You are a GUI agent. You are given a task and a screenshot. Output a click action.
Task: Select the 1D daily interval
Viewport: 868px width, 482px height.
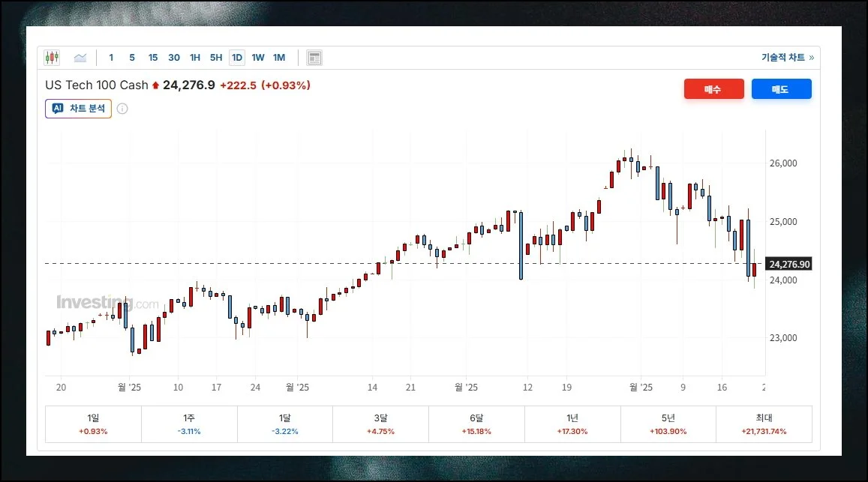[x=237, y=58]
